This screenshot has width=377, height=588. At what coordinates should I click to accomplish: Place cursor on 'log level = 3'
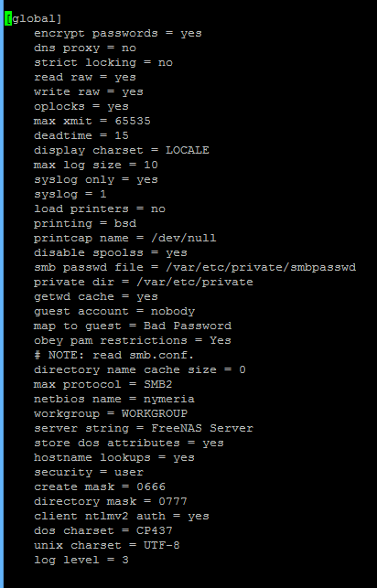[x=81, y=560]
